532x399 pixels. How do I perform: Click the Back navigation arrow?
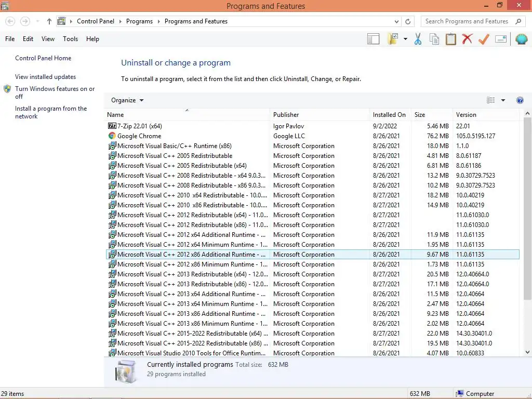click(x=10, y=21)
